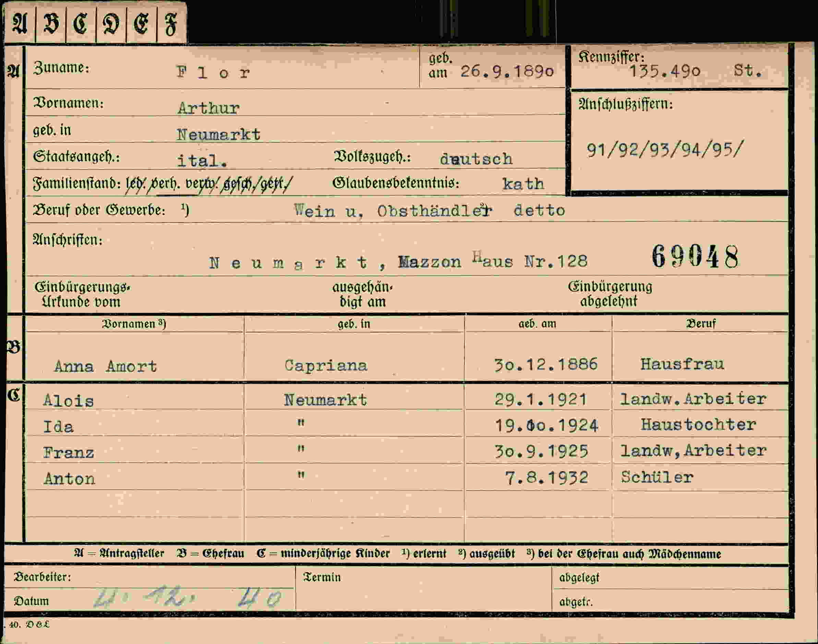This screenshot has width=818, height=644.
Task: Click the first name 'Arthur'
Action: tap(208, 108)
